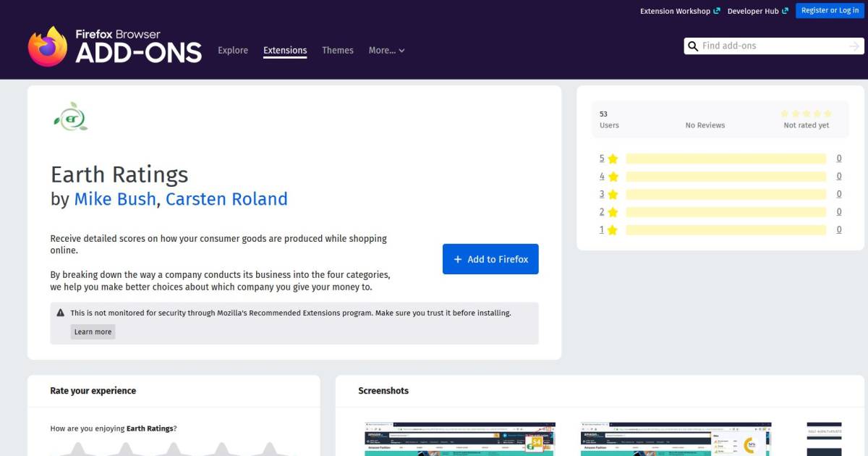Click the yellow star beside the 5-star row
The width and height of the screenshot is (868, 456).
point(613,158)
